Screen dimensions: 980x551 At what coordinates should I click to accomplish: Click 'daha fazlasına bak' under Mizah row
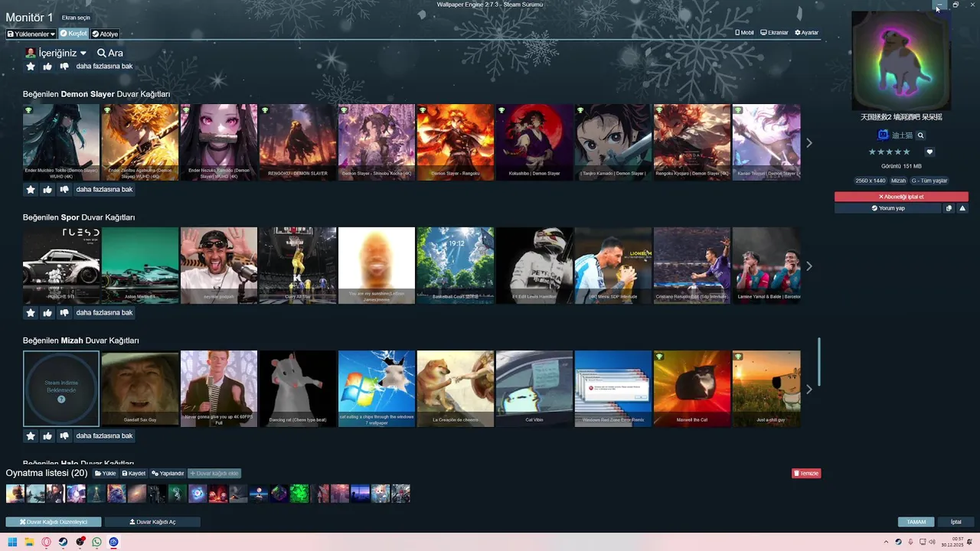tap(104, 436)
